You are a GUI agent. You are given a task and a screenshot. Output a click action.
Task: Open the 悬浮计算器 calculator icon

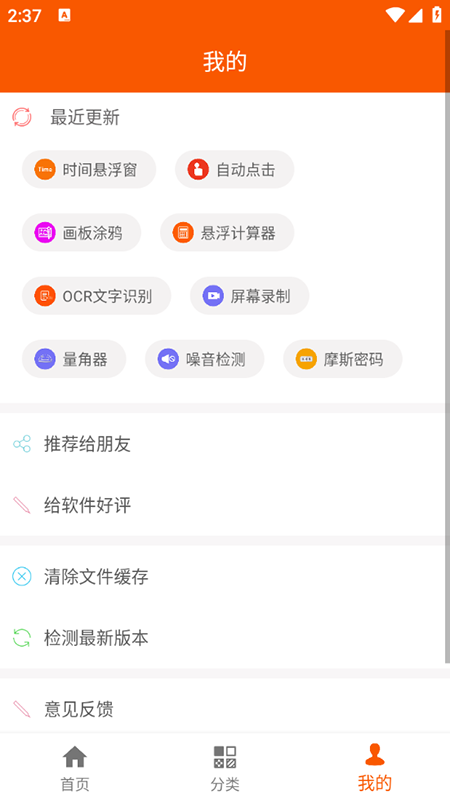coord(183,232)
